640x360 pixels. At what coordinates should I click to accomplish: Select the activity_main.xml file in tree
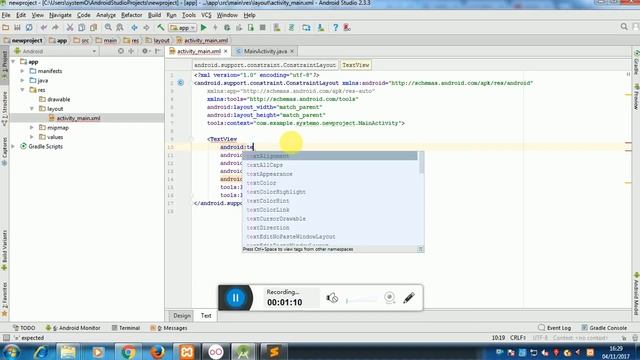click(78, 118)
